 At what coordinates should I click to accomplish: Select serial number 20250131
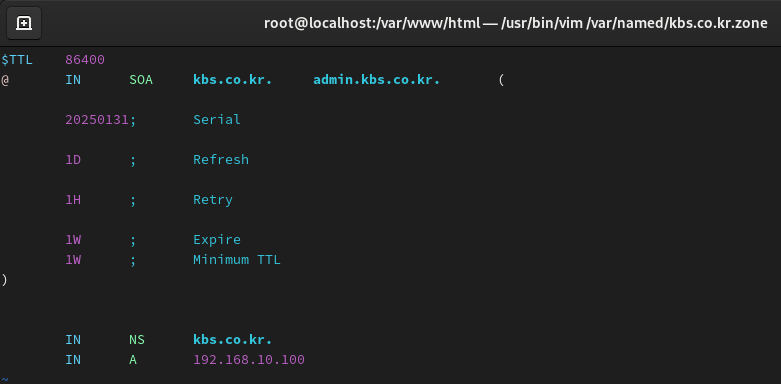97,120
